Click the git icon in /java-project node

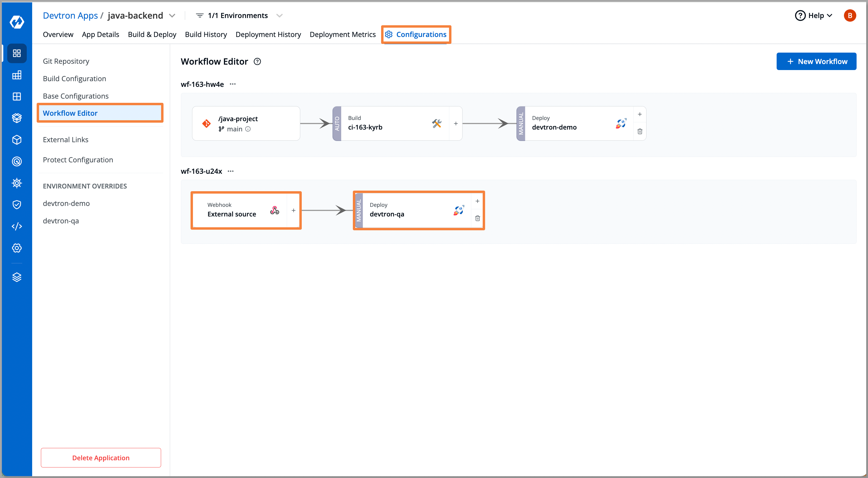(x=206, y=124)
